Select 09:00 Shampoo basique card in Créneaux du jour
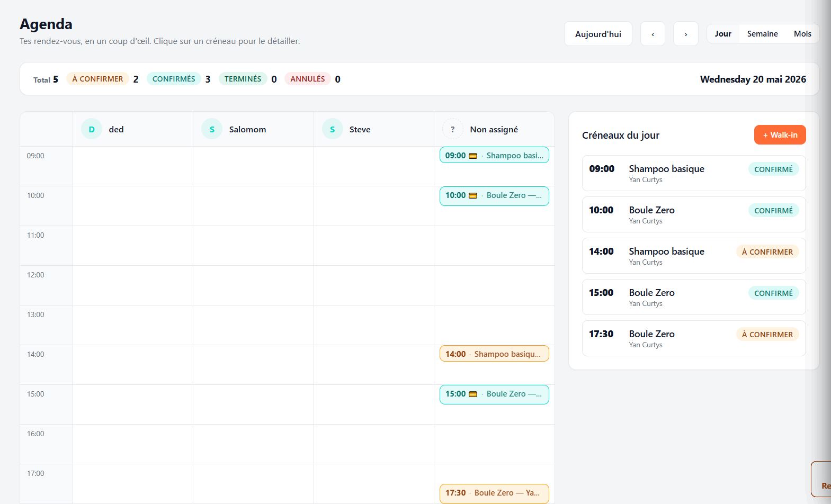 [694, 173]
